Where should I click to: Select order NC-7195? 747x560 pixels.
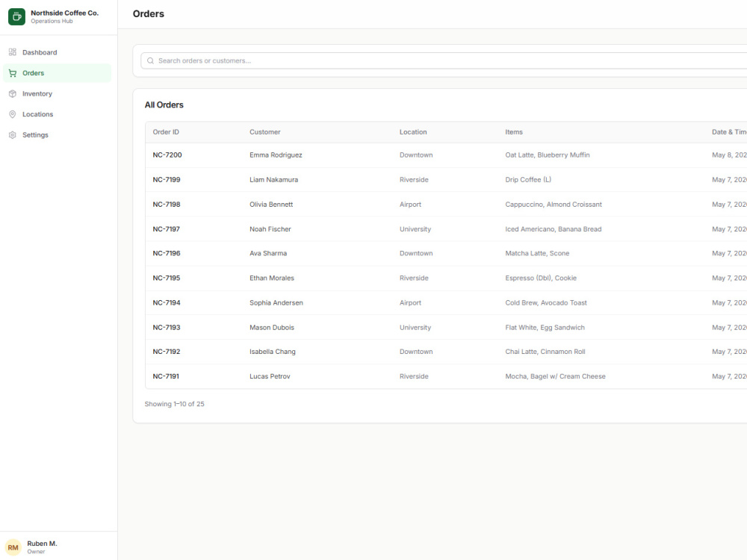(167, 278)
